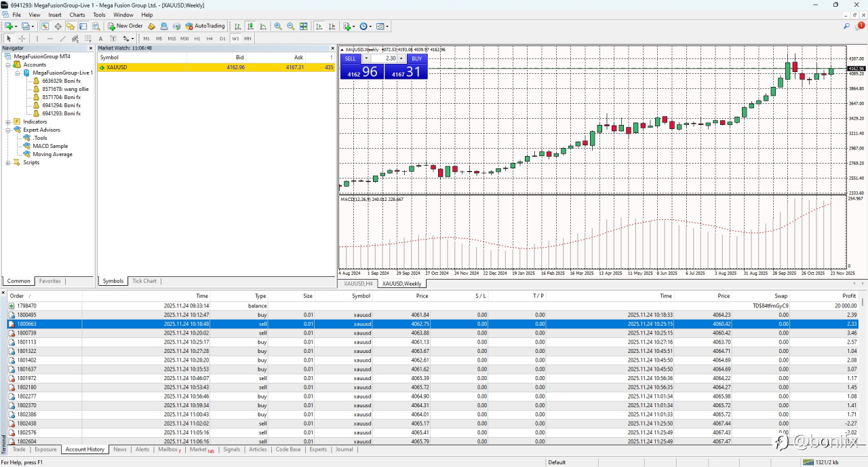Screen dimensions: 868x467
Task: Open the search magnifier icon
Action: [x=847, y=26]
